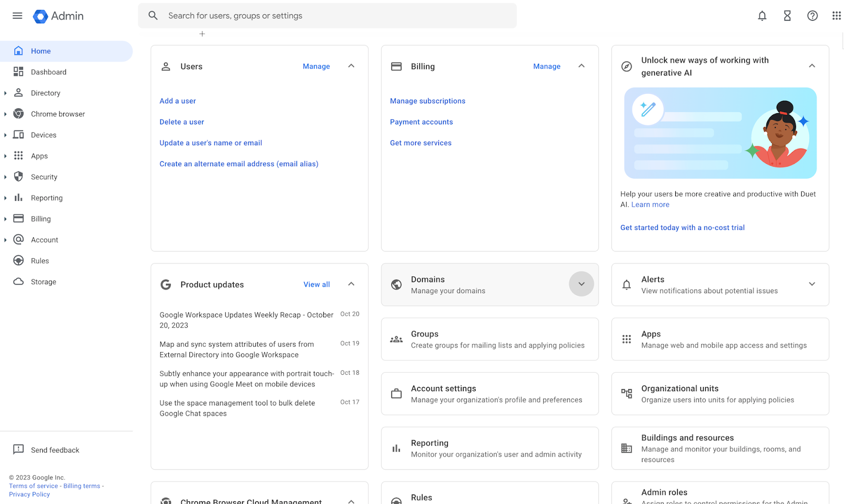Click Add a user link
This screenshot has width=844, height=504.
pos(178,101)
